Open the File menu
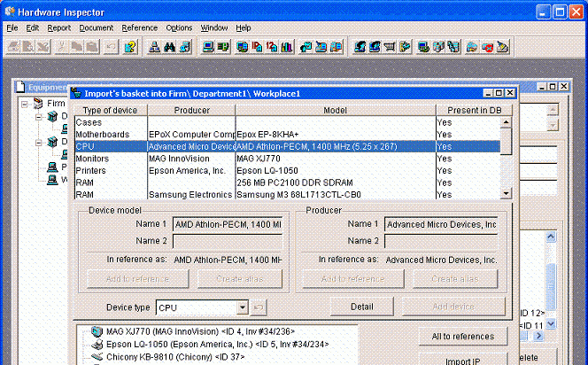This screenshot has width=588, height=365. [12, 27]
